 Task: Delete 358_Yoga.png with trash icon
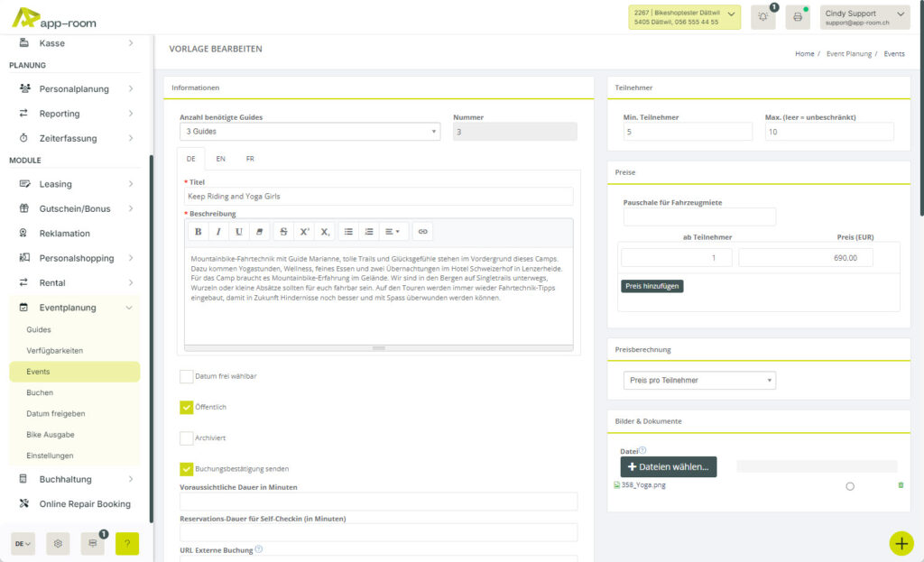[900, 485]
